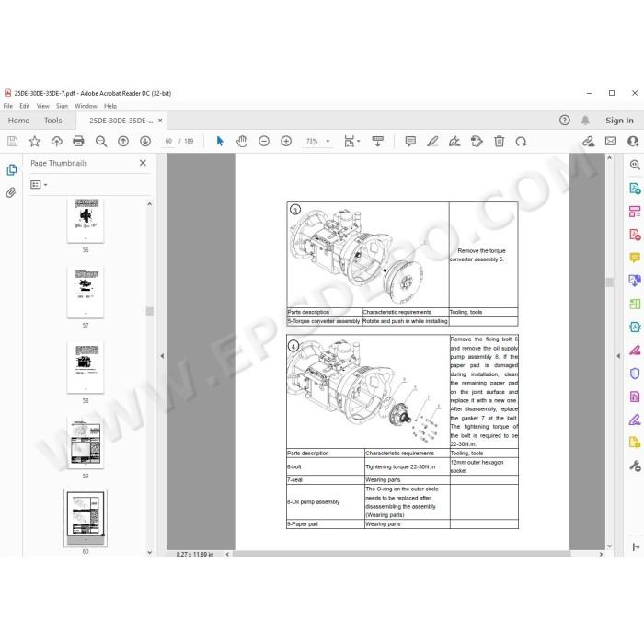Zoom in with plus button

[x=286, y=142]
